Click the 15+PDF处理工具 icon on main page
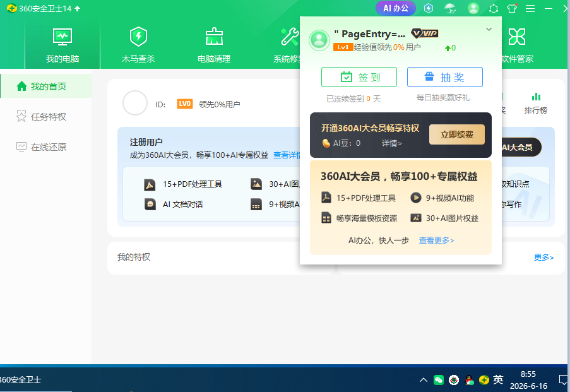Screen dimensions: 570x392 (x=150, y=185)
